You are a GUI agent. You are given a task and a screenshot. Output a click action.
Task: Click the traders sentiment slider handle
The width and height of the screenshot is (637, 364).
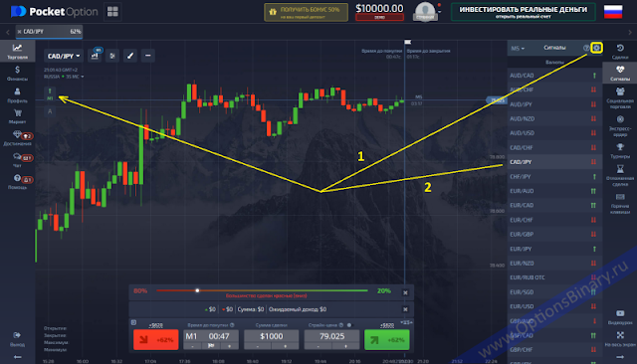click(x=197, y=290)
